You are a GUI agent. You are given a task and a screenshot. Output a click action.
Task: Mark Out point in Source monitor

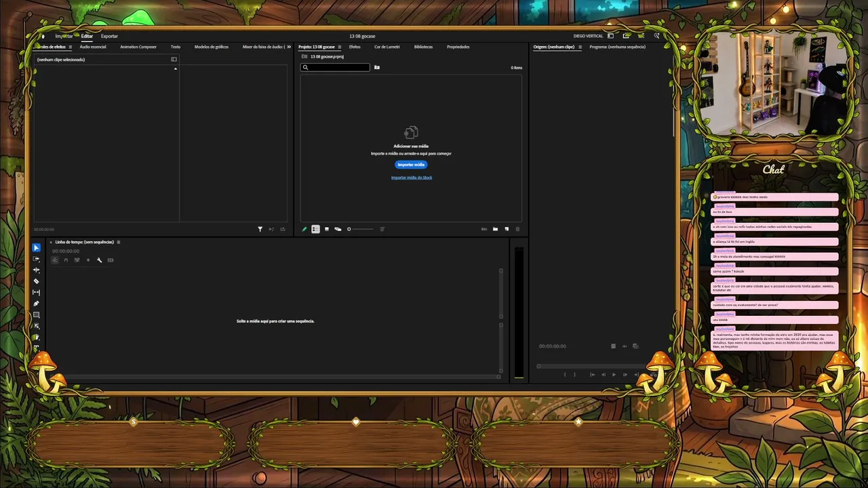pyautogui.click(x=574, y=375)
